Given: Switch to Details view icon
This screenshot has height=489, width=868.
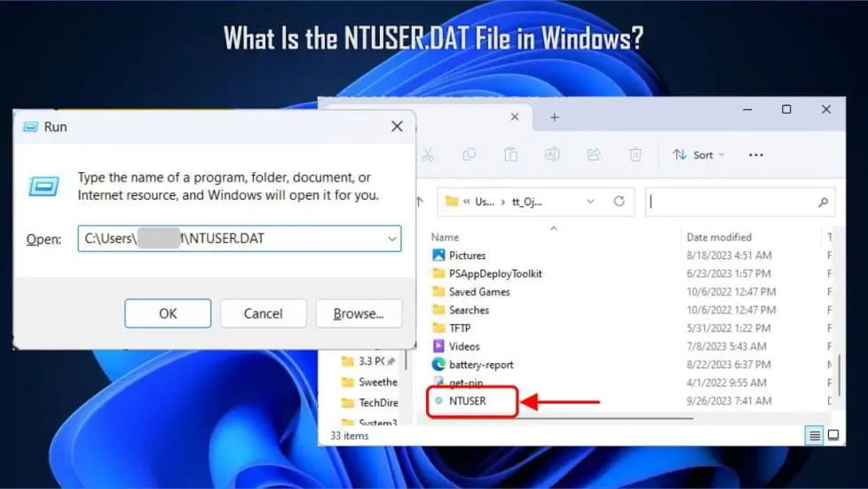Looking at the screenshot, I should 814,436.
